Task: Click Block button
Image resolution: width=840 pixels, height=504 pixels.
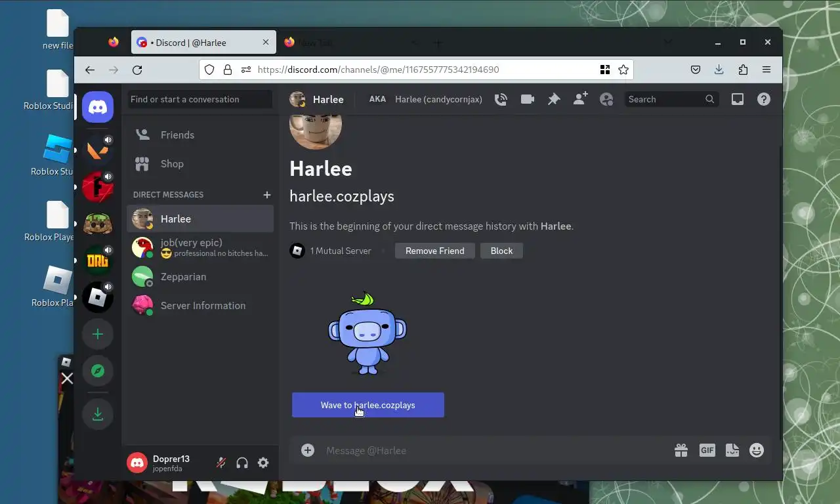Action: point(501,251)
